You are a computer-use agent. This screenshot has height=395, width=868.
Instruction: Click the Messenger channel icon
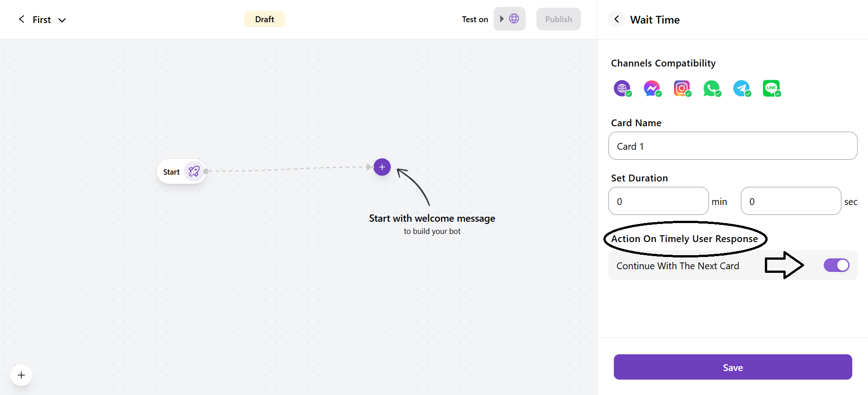click(652, 88)
